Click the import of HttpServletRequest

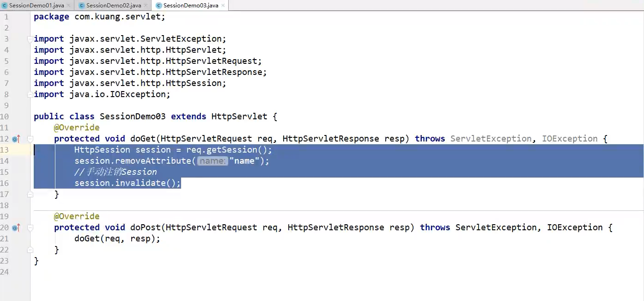tap(148, 61)
